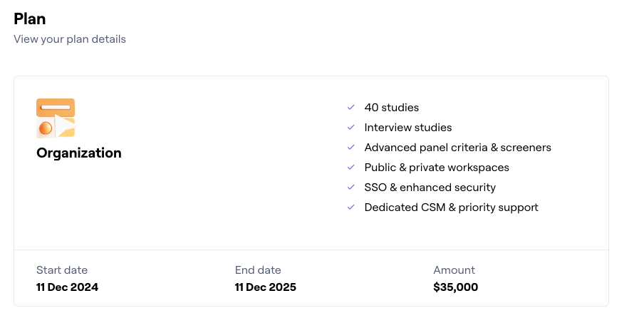Image resolution: width=644 pixels, height=323 pixels.
Task: Select the Organization plan name
Action: click(x=79, y=153)
